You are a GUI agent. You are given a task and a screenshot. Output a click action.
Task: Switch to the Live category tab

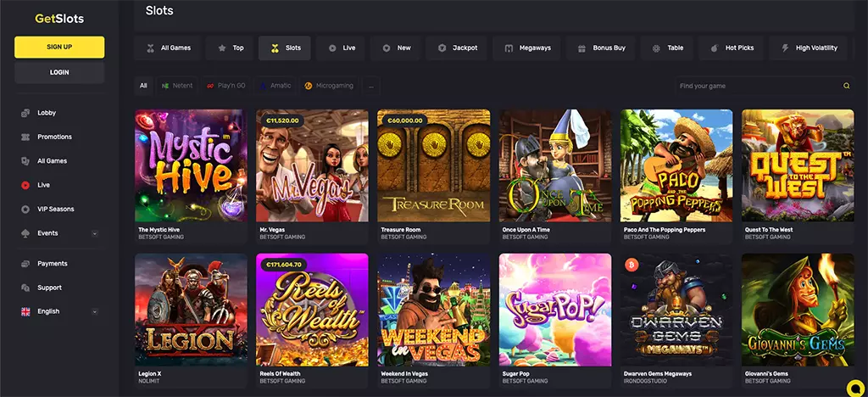341,48
